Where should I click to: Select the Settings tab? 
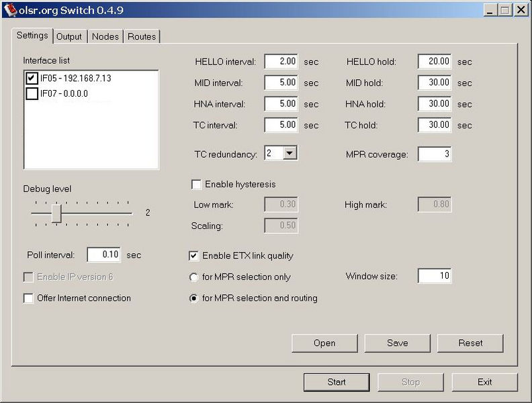click(x=32, y=36)
